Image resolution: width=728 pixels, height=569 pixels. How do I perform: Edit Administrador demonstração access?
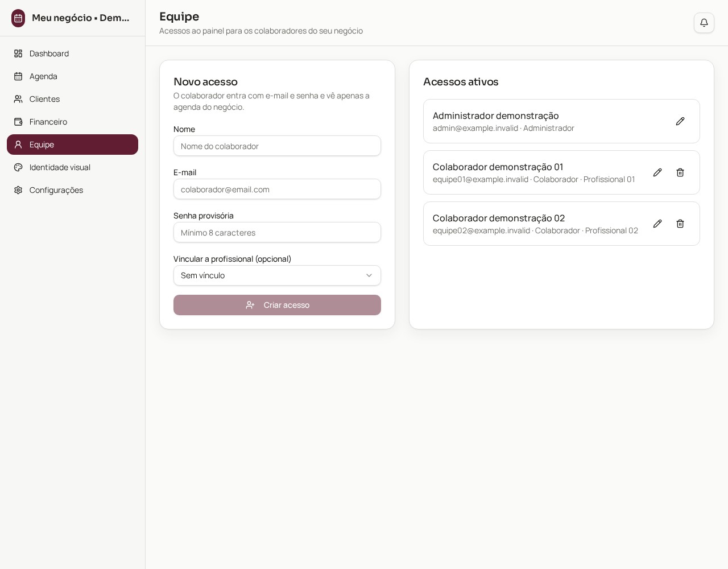[680, 121]
